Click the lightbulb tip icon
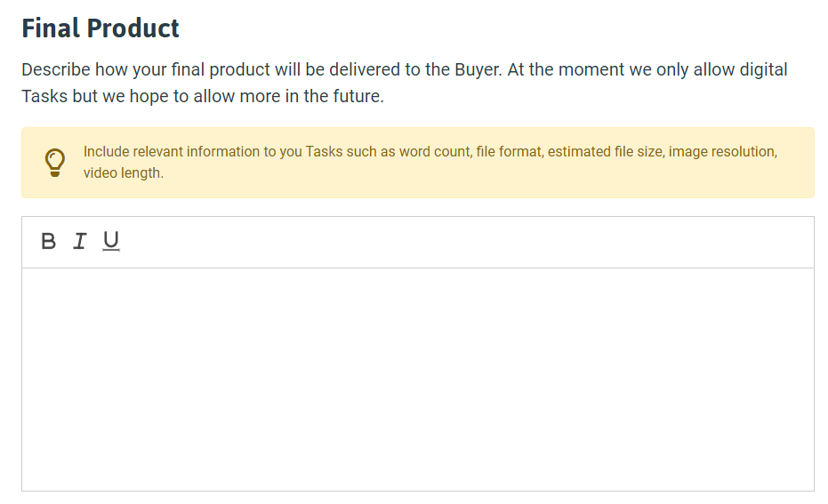Screen dimensions: 828x504 click(x=55, y=163)
